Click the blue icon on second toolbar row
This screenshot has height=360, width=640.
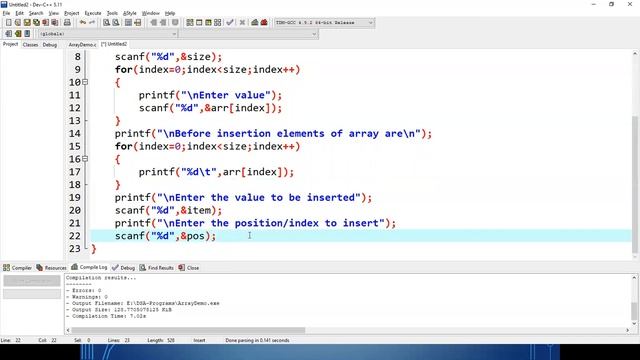27,33
